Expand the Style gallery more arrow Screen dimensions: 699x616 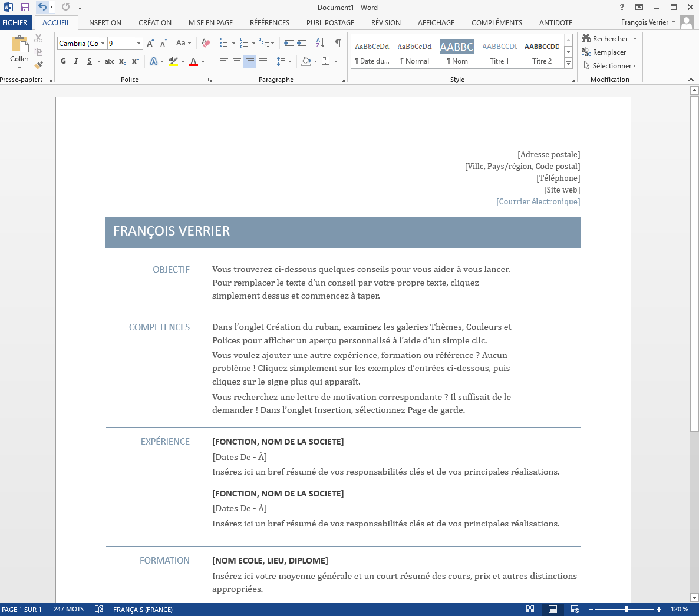(x=568, y=64)
